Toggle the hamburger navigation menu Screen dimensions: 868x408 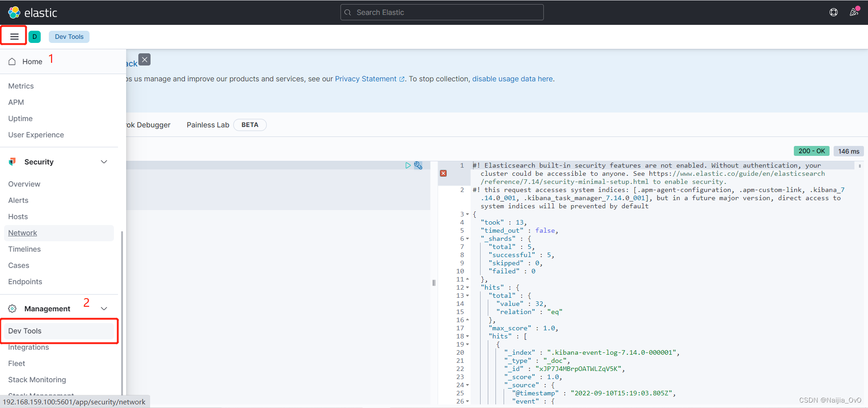coord(14,37)
